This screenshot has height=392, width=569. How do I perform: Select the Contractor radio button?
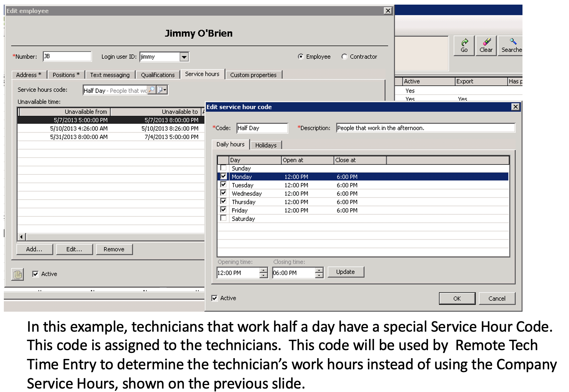pyautogui.click(x=344, y=56)
